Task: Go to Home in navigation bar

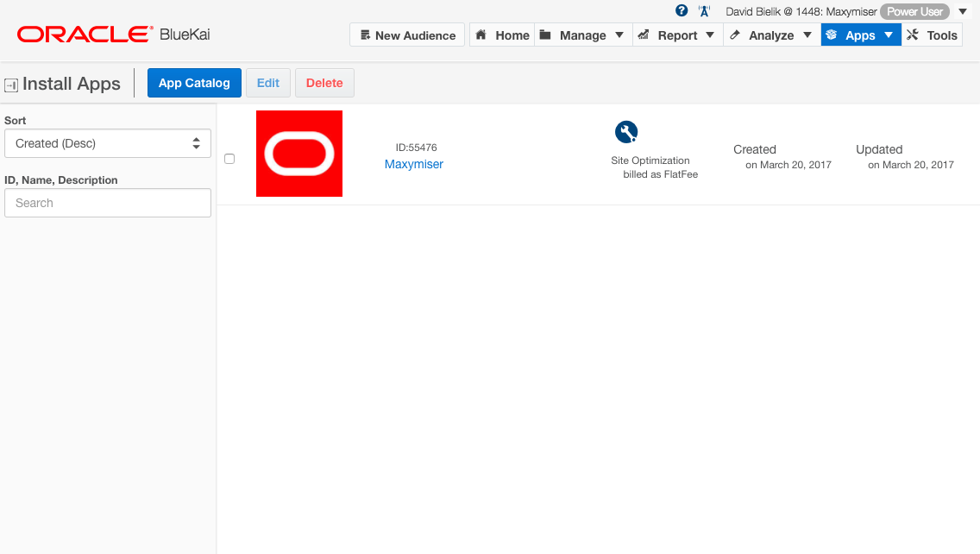Action: click(x=502, y=35)
